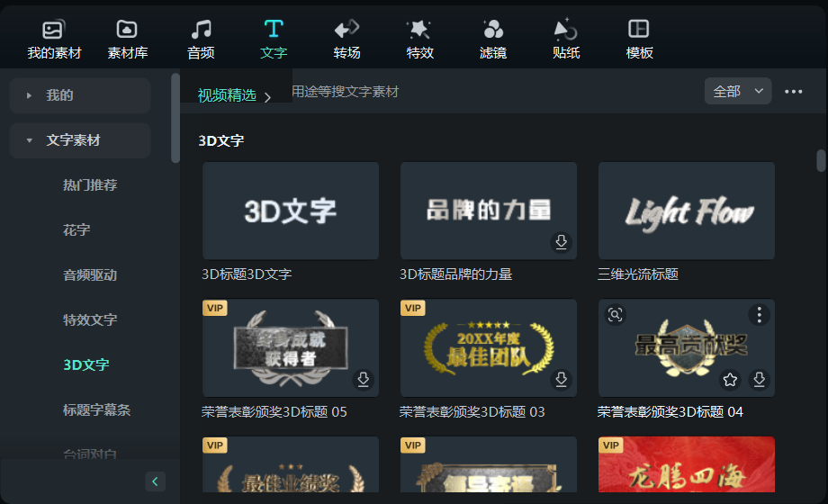Open the 转场 transitions tab
This screenshot has height=504, width=828.
pos(346,40)
